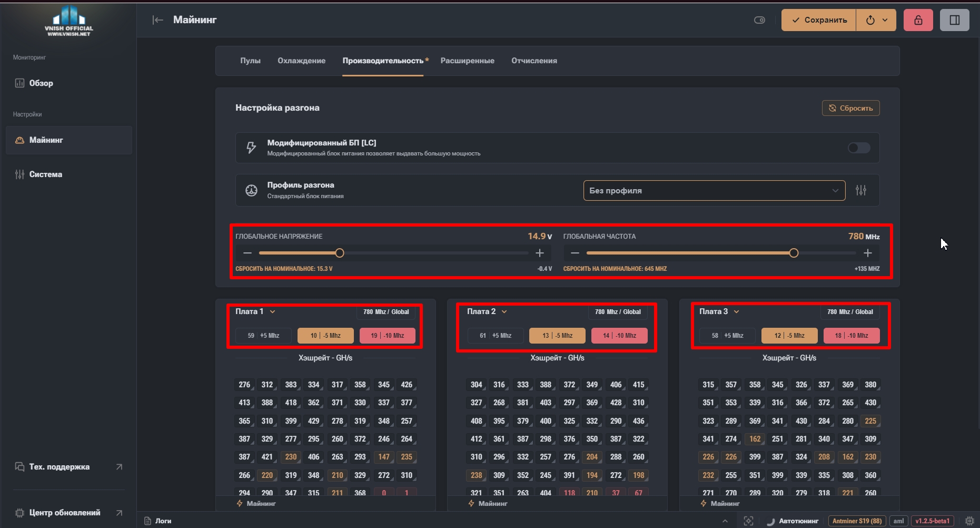The height and width of the screenshot is (528, 980).
Task: Click the Antminer S19 (88) badge
Action: [x=857, y=521]
